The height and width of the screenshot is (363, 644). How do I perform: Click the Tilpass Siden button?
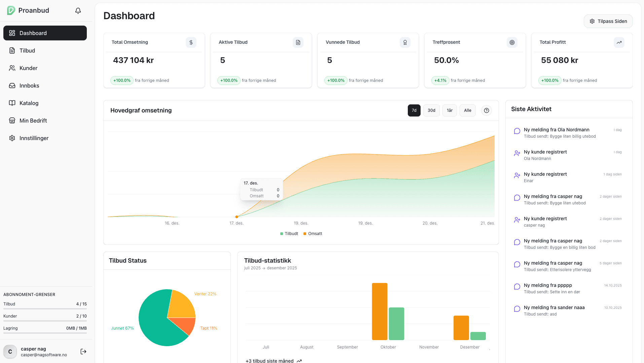pos(608,21)
